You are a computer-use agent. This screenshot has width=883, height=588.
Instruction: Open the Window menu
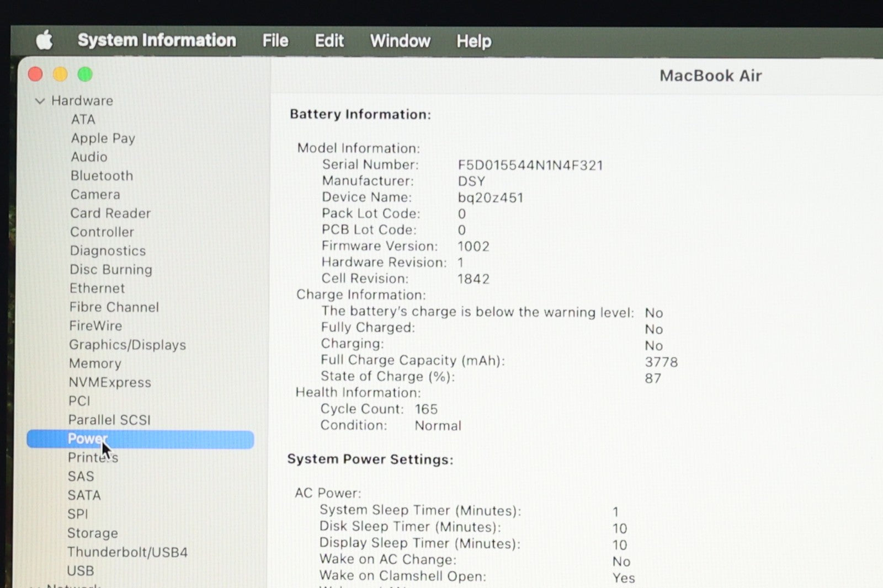(400, 41)
